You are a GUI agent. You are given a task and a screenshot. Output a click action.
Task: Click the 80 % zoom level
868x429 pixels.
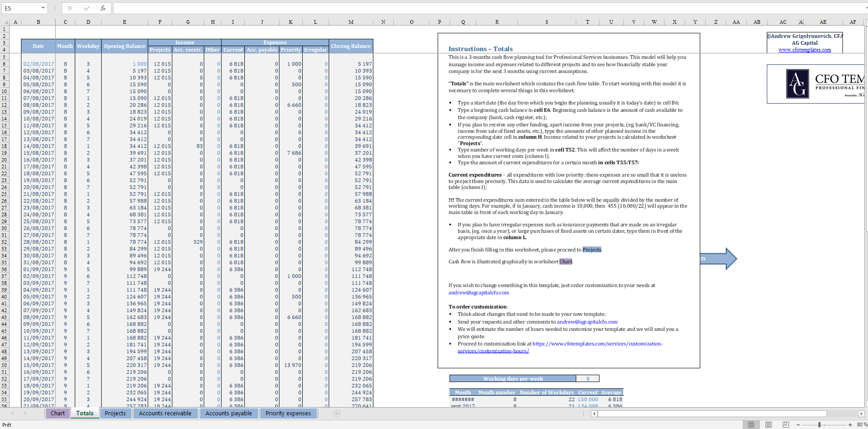coord(862,425)
